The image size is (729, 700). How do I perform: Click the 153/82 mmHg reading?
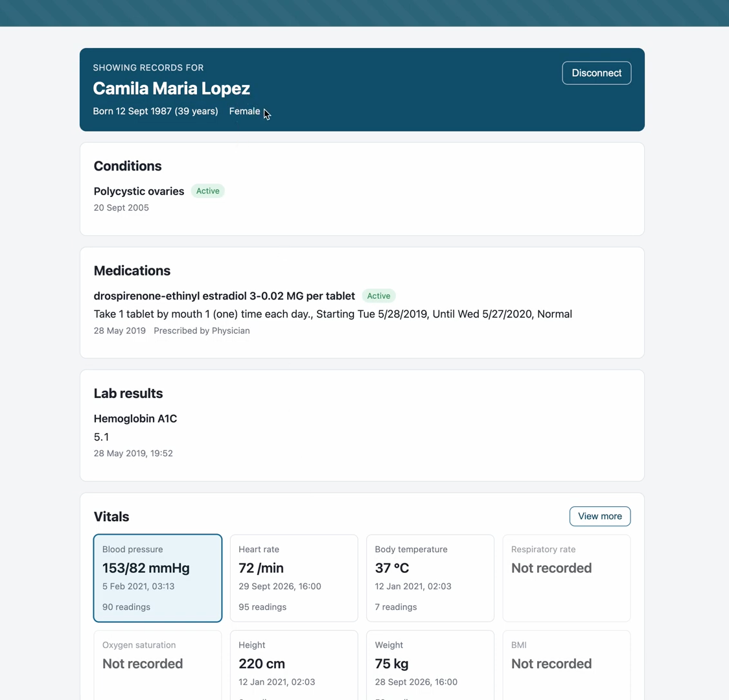point(146,568)
